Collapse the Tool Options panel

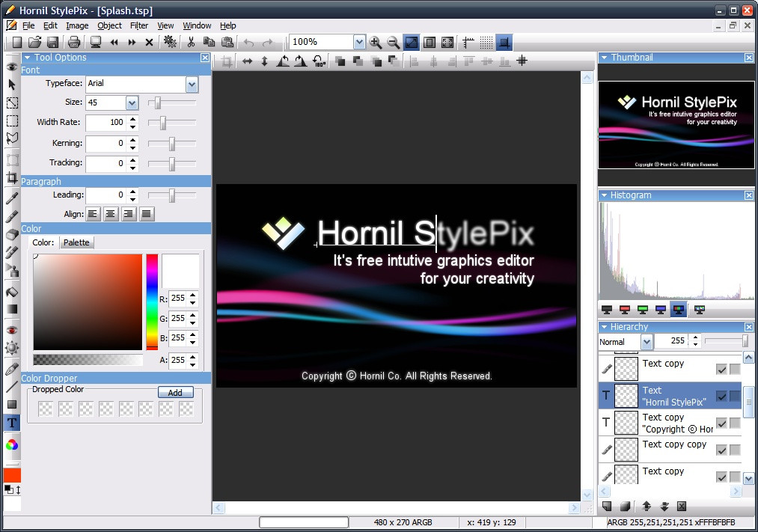pyautogui.click(x=27, y=58)
